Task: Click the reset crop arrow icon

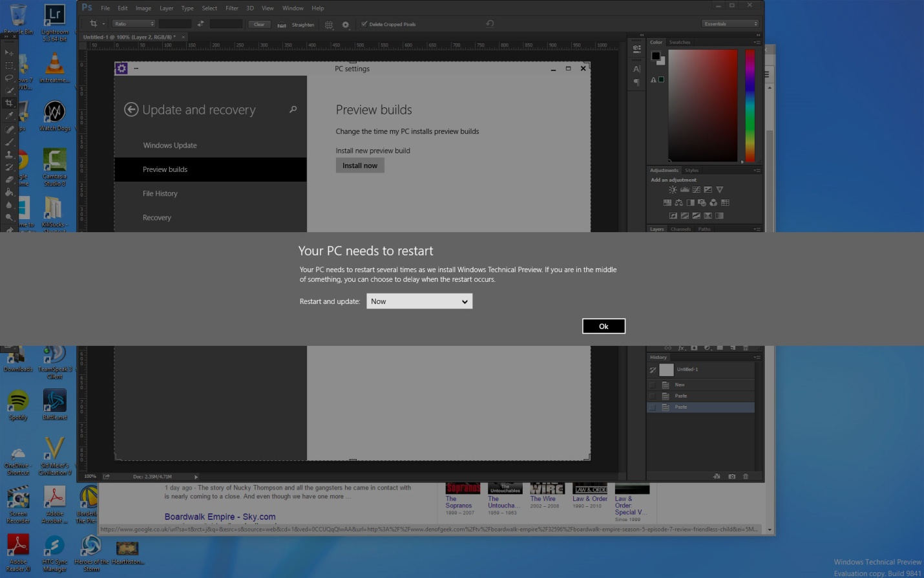Action: 490,24
